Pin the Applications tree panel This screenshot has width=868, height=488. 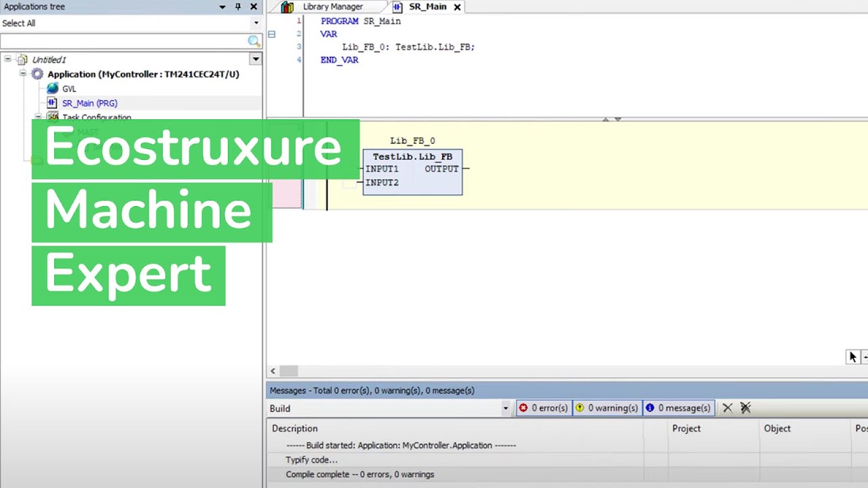238,7
